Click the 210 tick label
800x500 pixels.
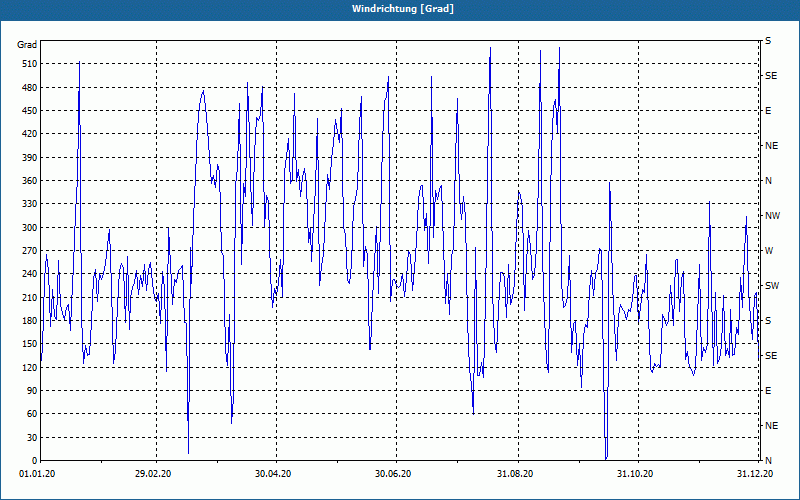tap(30, 297)
